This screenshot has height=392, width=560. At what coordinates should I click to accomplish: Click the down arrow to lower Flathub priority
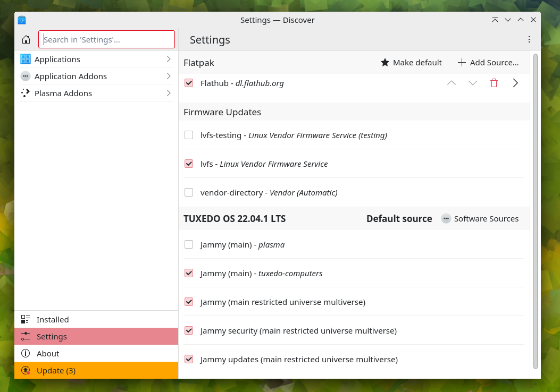(x=472, y=83)
